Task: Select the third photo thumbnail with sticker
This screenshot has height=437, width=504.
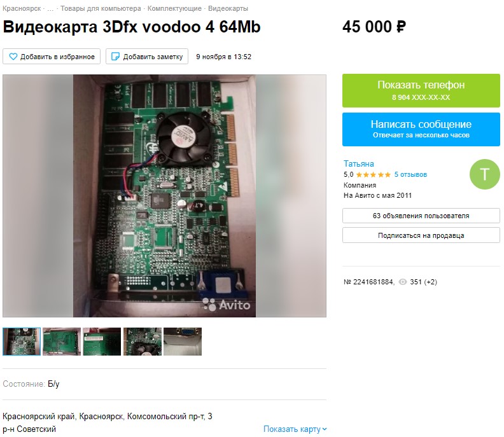Action: click(102, 342)
